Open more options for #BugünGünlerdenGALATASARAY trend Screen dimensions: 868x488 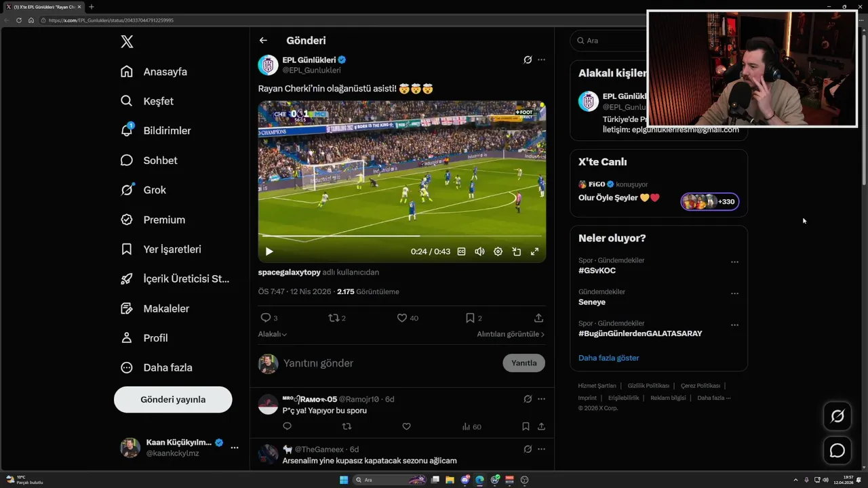pyautogui.click(x=734, y=325)
